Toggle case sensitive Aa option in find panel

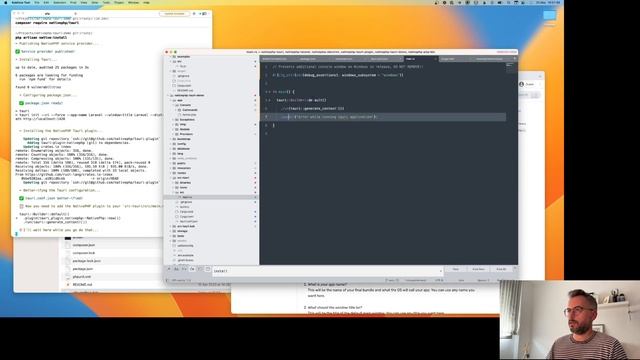pos(176,269)
